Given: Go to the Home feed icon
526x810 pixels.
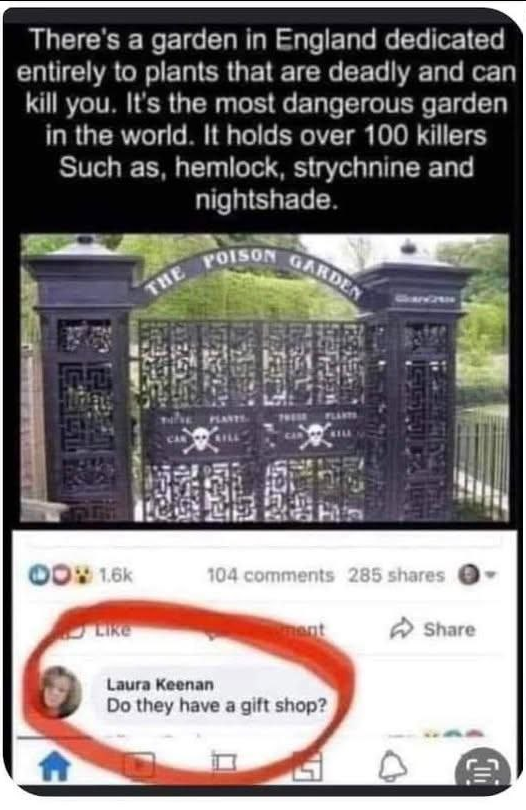Looking at the screenshot, I should click(x=55, y=766).
